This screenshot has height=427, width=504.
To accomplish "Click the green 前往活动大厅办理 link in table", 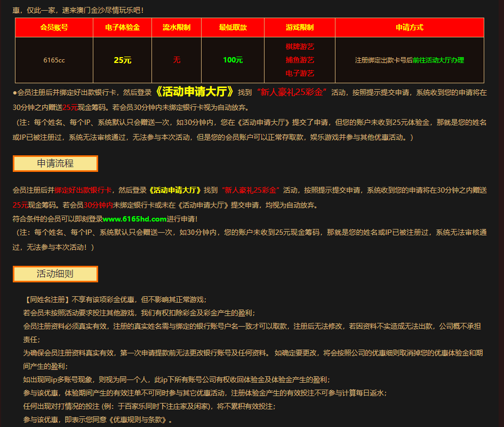I will pyautogui.click(x=438, y=60).
